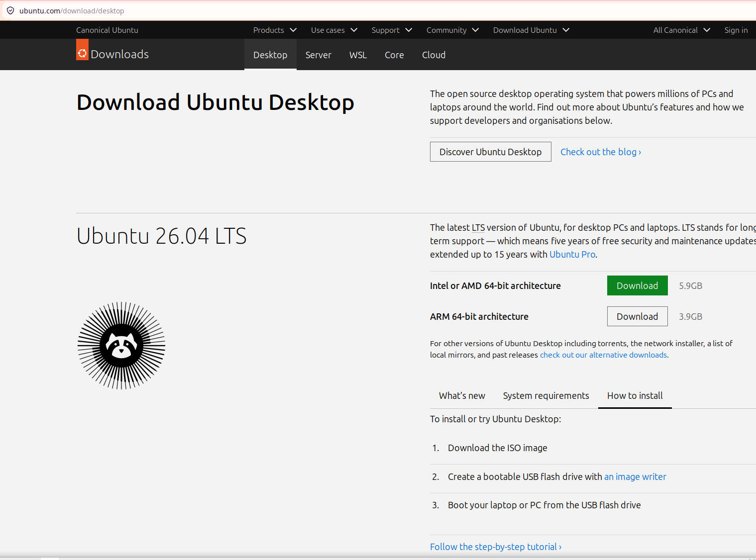
Task: Open the Use cases dropdown
Action: click(334, 30)
